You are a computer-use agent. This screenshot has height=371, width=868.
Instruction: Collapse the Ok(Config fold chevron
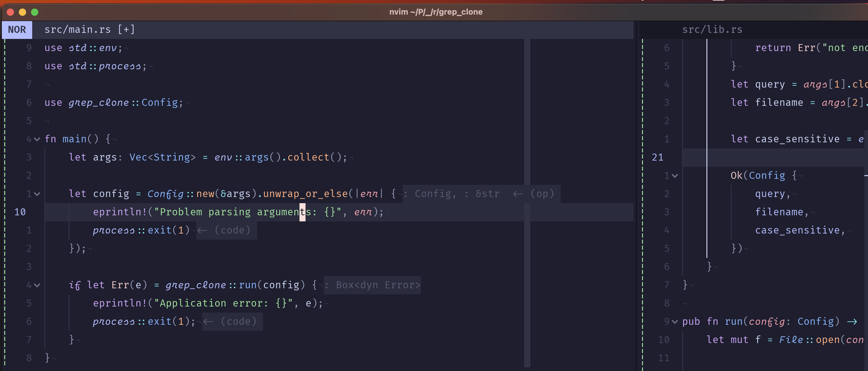tap(675, 176)
